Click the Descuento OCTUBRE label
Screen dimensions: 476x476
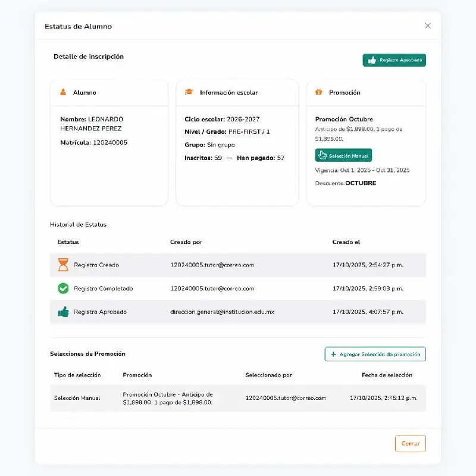(346, 183)
